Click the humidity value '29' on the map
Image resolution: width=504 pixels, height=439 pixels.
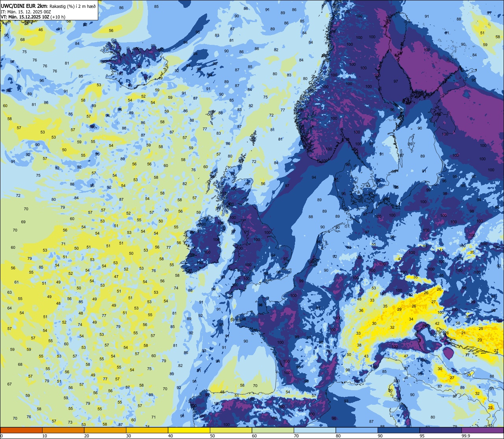[399, 309]
